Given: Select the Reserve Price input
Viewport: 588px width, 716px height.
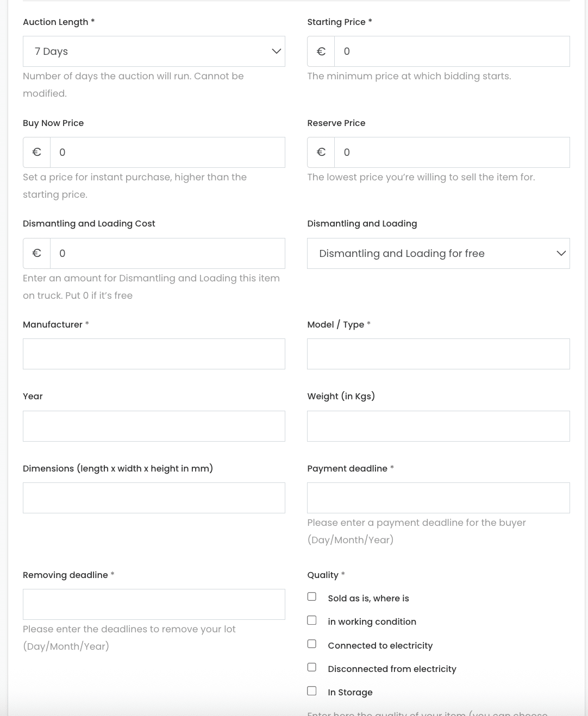Looking at the screenshot, I should (452, 153).
